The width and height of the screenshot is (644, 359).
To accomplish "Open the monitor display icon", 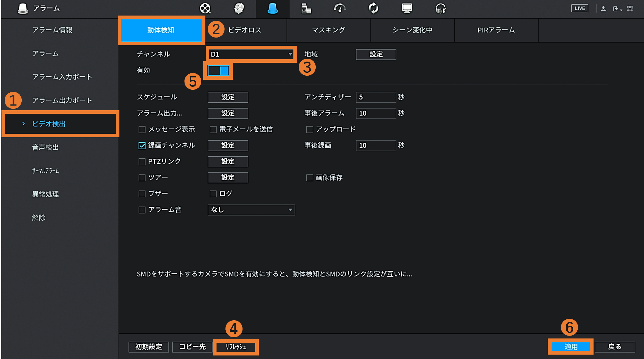I will pos(407,8).
